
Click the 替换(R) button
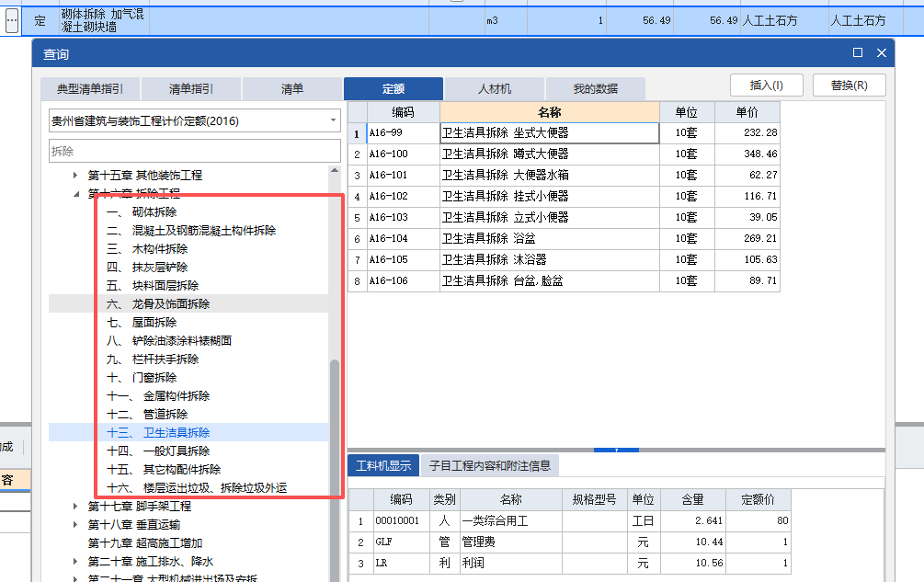click(850, 86)
